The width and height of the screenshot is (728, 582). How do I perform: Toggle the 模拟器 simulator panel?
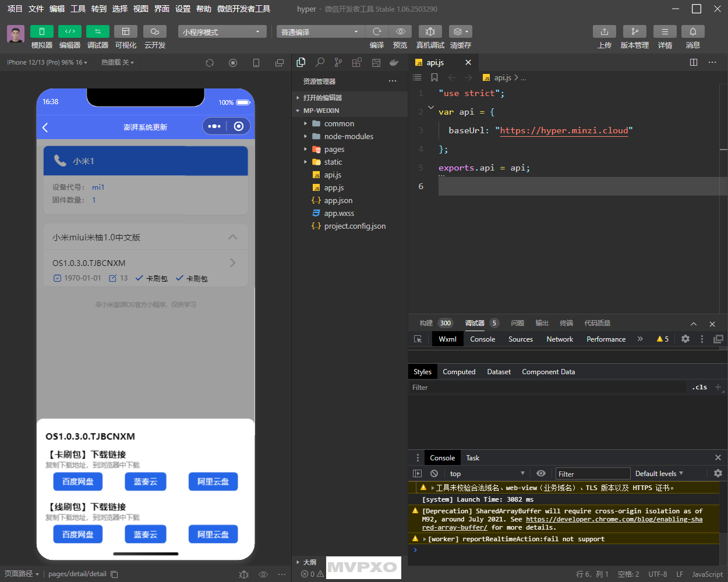[x=42, y=31]
